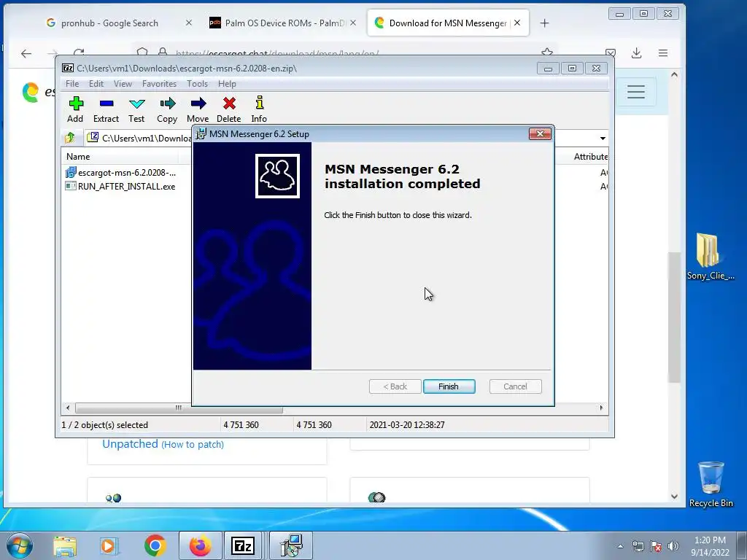Click the Add toolbar icon in 7-Zip

(75, 109)
